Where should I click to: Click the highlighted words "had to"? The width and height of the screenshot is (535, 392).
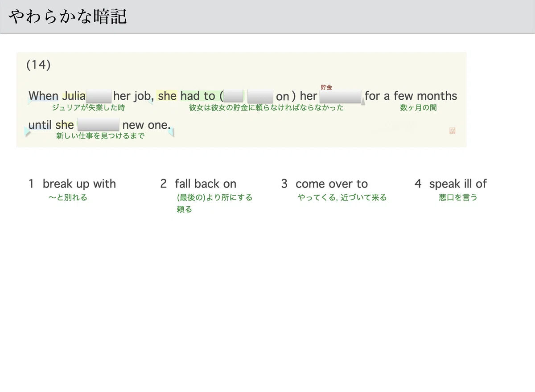tap(198, 96)
